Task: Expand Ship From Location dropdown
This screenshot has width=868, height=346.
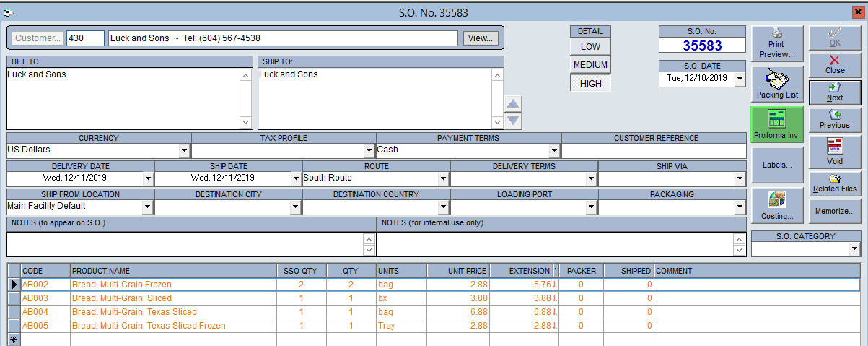Action: [x=148, y=207]
